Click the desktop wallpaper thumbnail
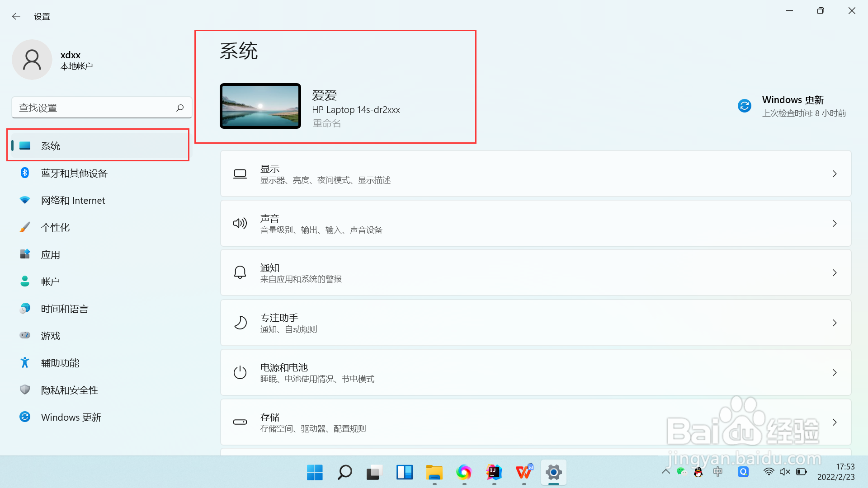This screenshot has height=488, width=868. tap(260, 106)
